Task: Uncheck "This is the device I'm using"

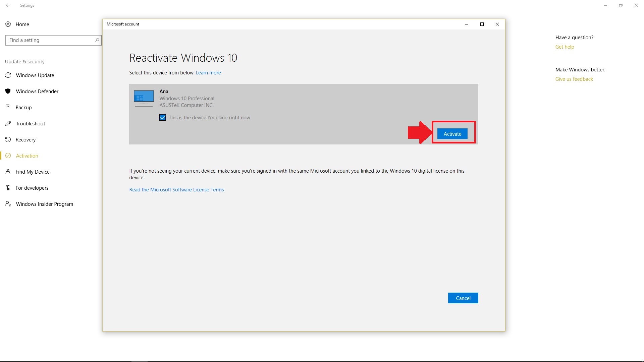Action: pyautogui.click(x=163, y=118)
